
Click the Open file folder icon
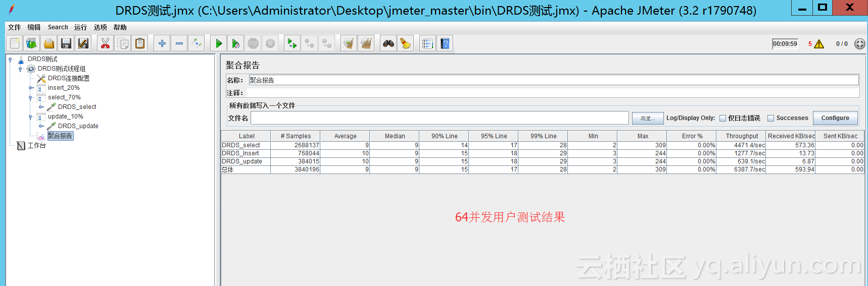pyautogui.click(x=49, y=43)
